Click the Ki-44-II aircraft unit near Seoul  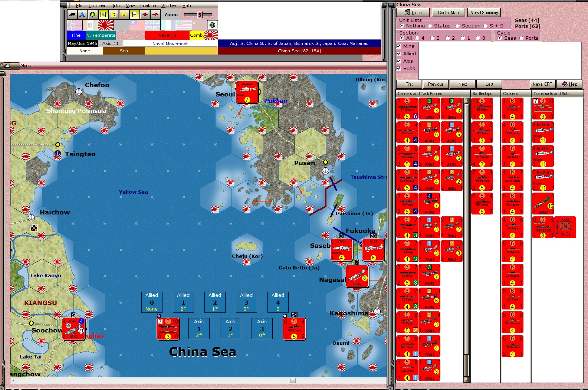247,92
